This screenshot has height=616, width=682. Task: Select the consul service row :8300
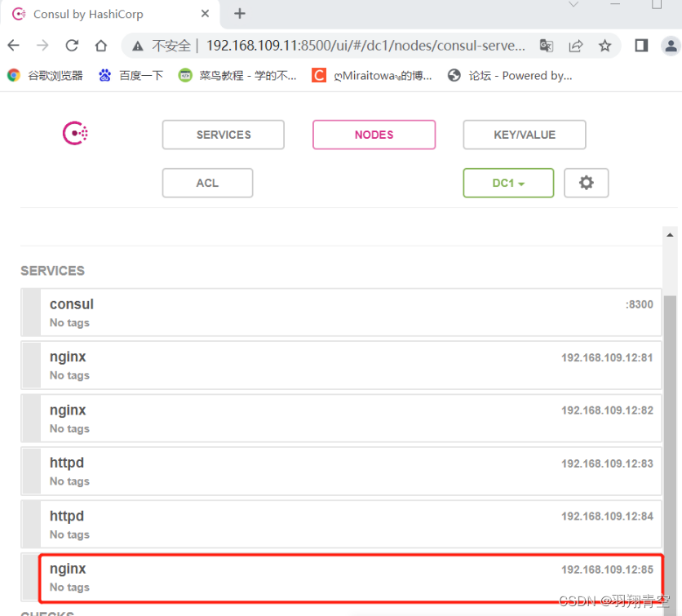point(342,312)
